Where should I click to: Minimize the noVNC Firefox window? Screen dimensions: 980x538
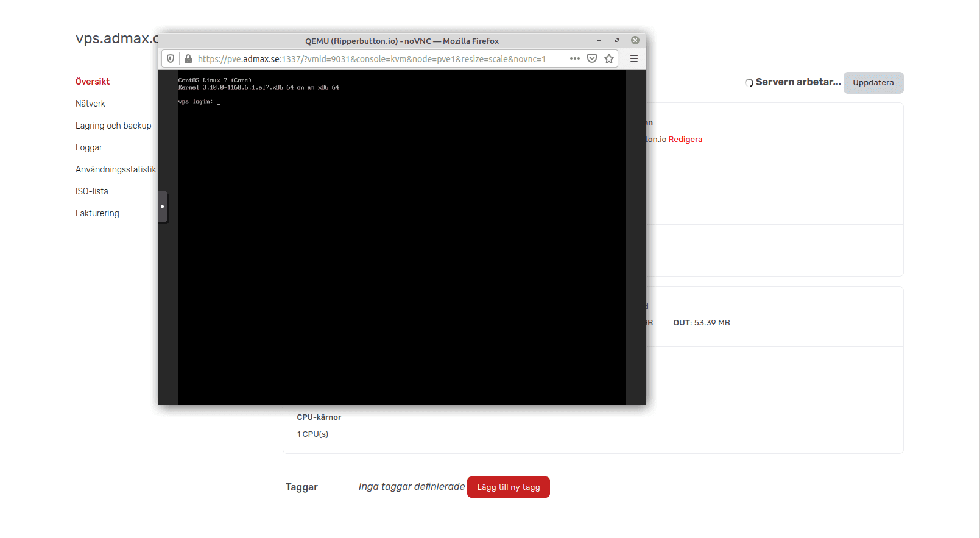pos(599,40)
